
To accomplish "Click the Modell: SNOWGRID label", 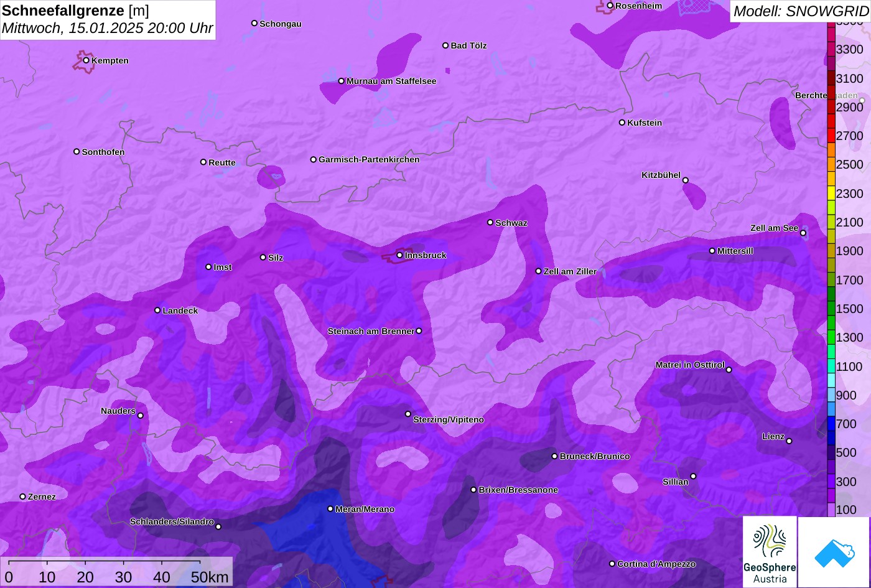I will [801, 11].
